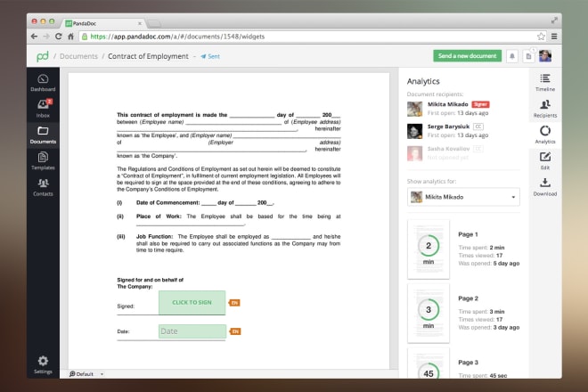Image resolution: width=588 pixels, height=392 pixels.
Task: Click the Sent status link
Action: coord(210,56)
